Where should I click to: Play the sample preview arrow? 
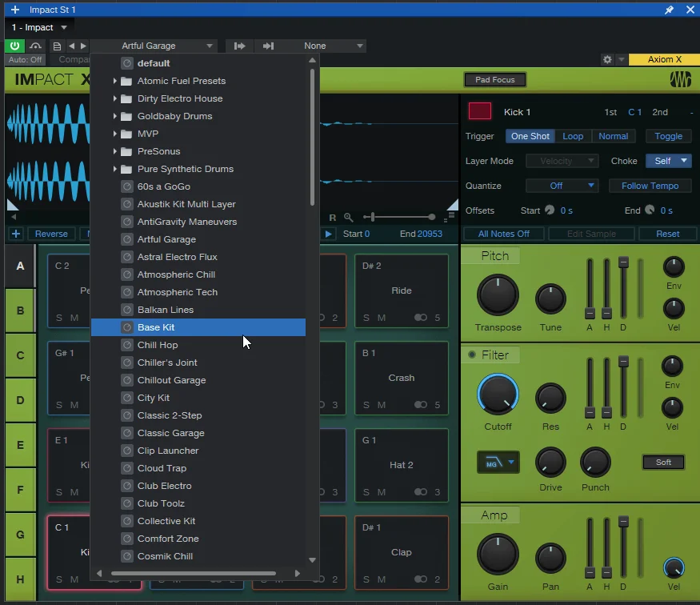point(329,234)
